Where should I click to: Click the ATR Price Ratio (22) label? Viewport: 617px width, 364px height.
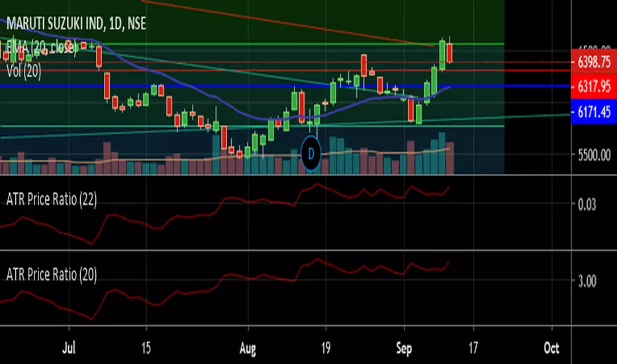click(x=52, y=199)
